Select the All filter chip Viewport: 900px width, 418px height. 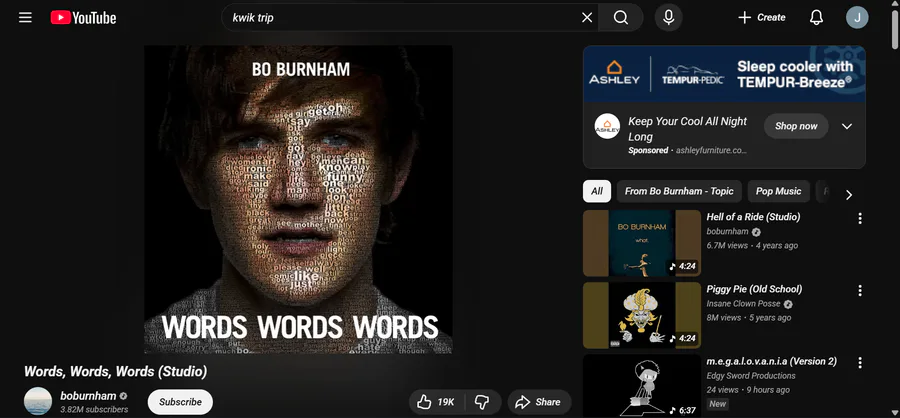coord(597,191)
